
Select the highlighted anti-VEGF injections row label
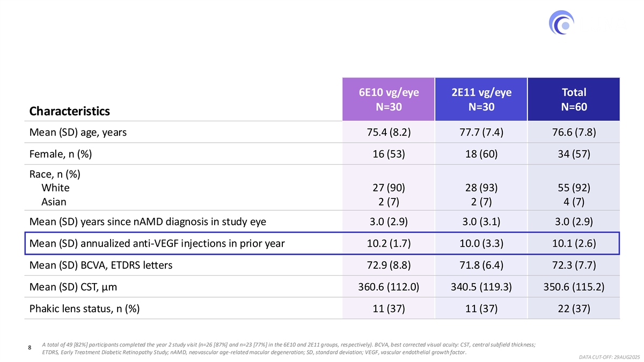[157, 243]
